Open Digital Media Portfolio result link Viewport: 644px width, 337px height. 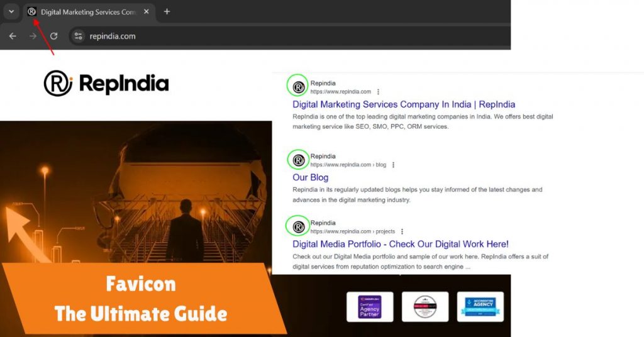[400, 244]
